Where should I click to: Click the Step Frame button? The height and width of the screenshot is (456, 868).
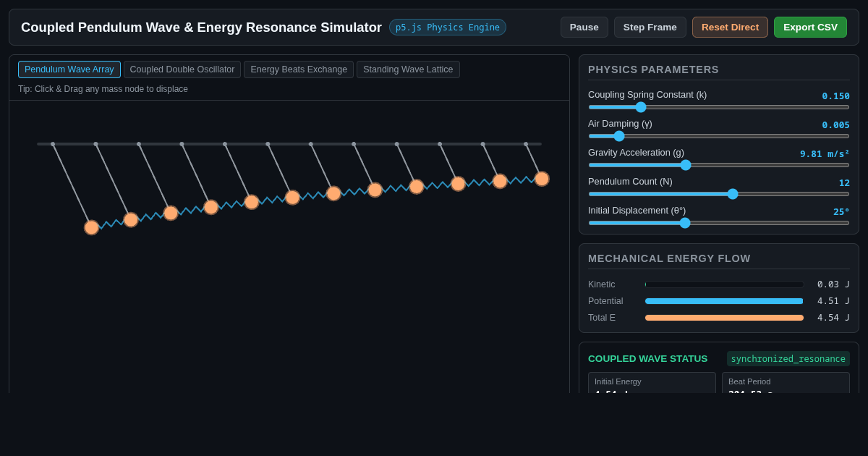(x=650, y=28)
